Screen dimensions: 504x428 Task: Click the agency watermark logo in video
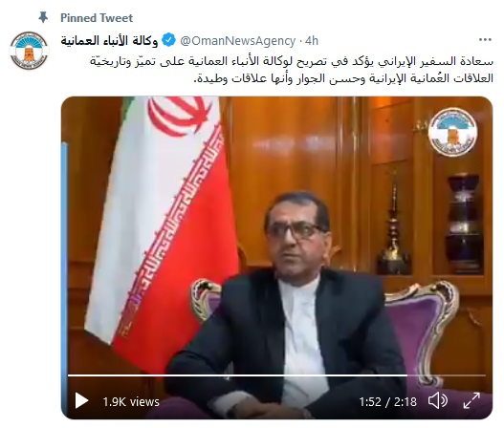coord(453,132)
